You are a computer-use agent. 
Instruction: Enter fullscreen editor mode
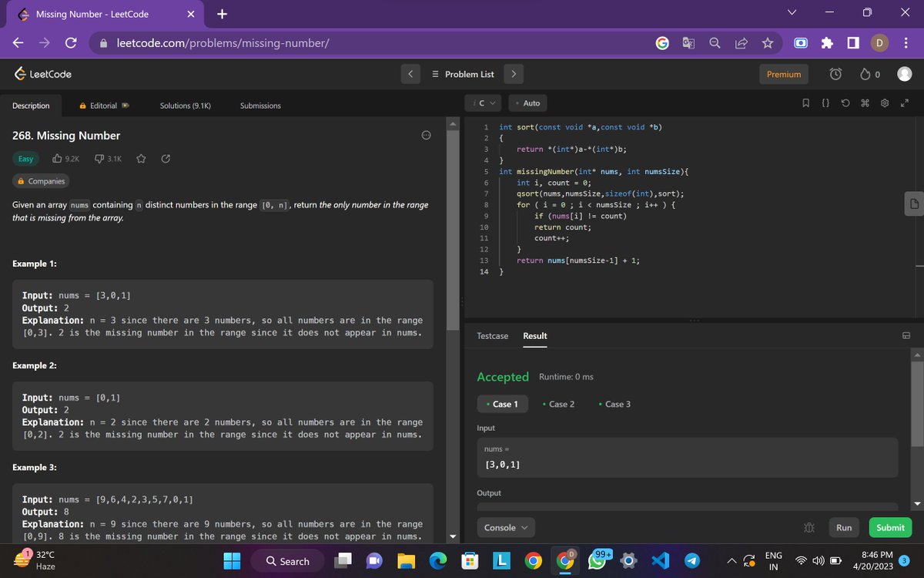(x=905, y=103)
